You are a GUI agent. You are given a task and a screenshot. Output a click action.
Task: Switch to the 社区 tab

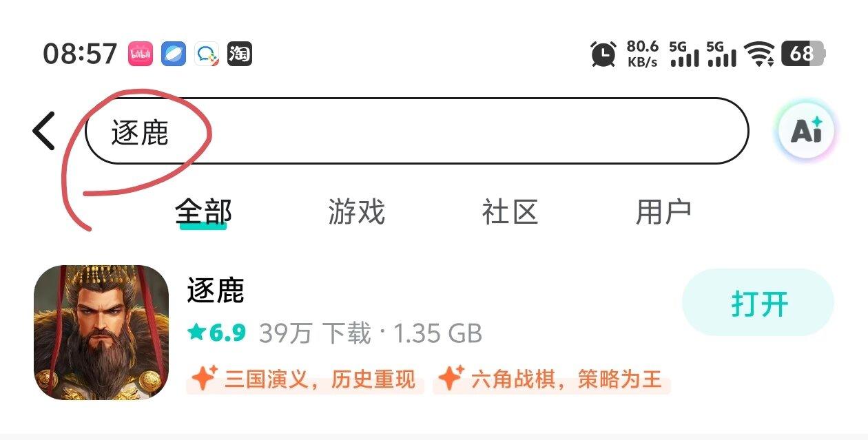click(x=510, y=212)
